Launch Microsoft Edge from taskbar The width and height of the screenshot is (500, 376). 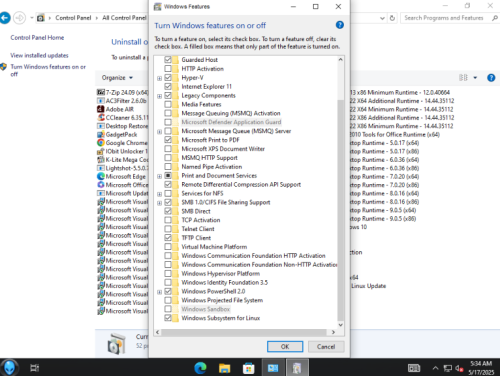pos(200,368)
